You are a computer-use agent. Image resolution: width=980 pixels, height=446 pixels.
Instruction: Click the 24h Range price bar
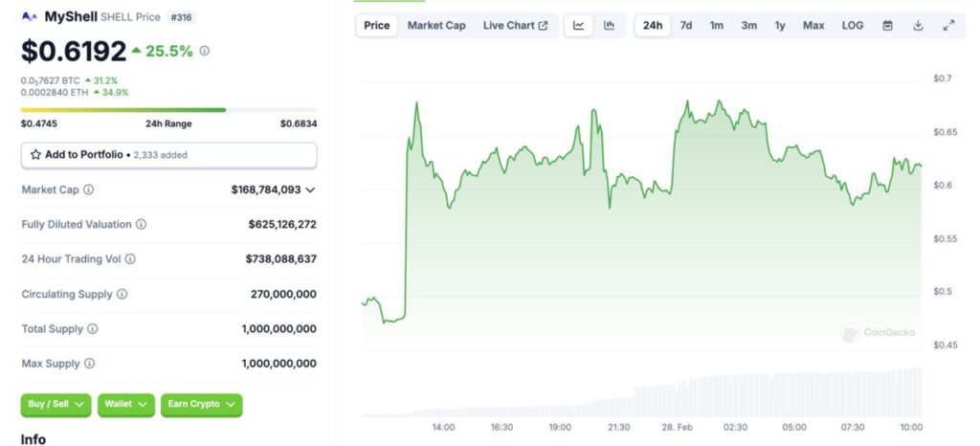[x=168, y=110]
